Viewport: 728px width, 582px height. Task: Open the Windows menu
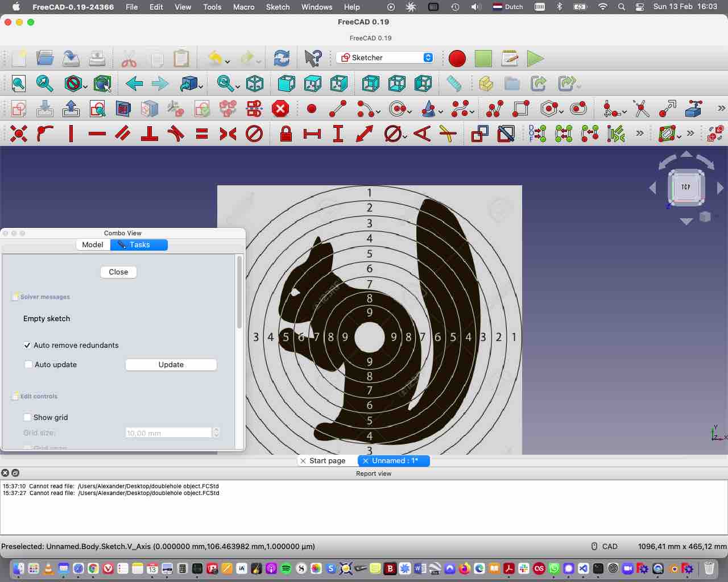317,7
